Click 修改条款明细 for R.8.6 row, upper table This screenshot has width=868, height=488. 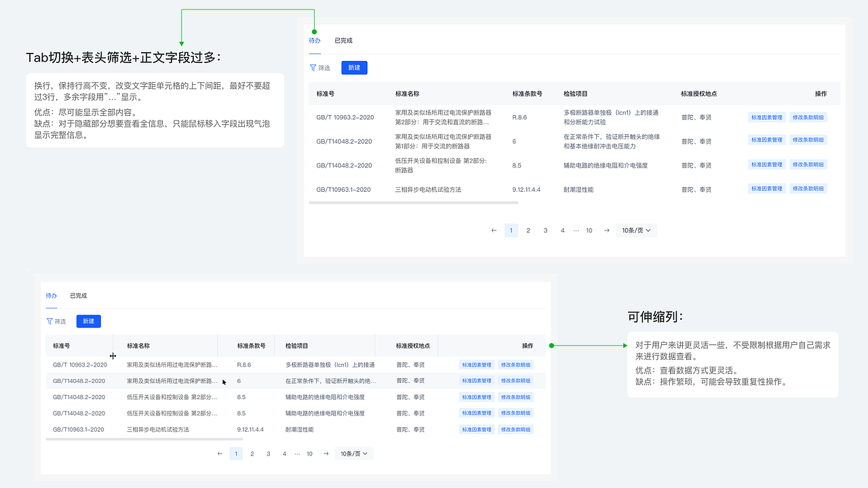click(x=808, y=117)
